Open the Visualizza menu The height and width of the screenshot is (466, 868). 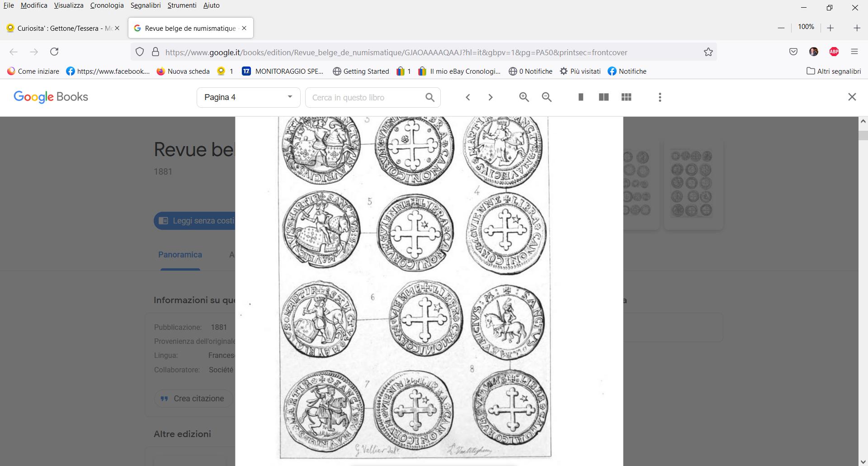tap(69, 5)
